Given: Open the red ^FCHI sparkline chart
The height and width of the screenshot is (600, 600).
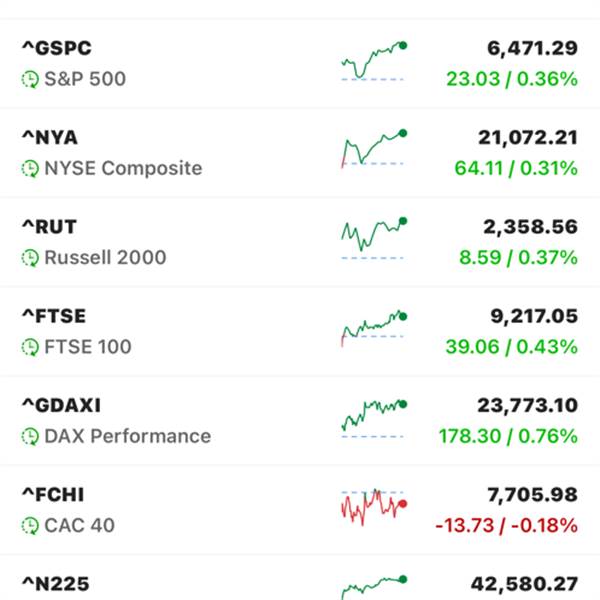Looking at the screenshot, I should (x=374, y=507).
